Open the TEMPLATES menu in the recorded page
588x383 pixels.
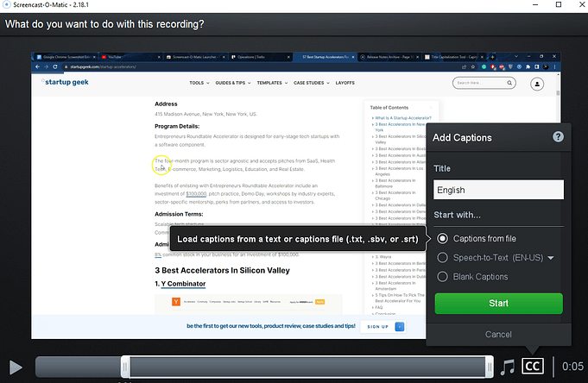coord(272,83)
